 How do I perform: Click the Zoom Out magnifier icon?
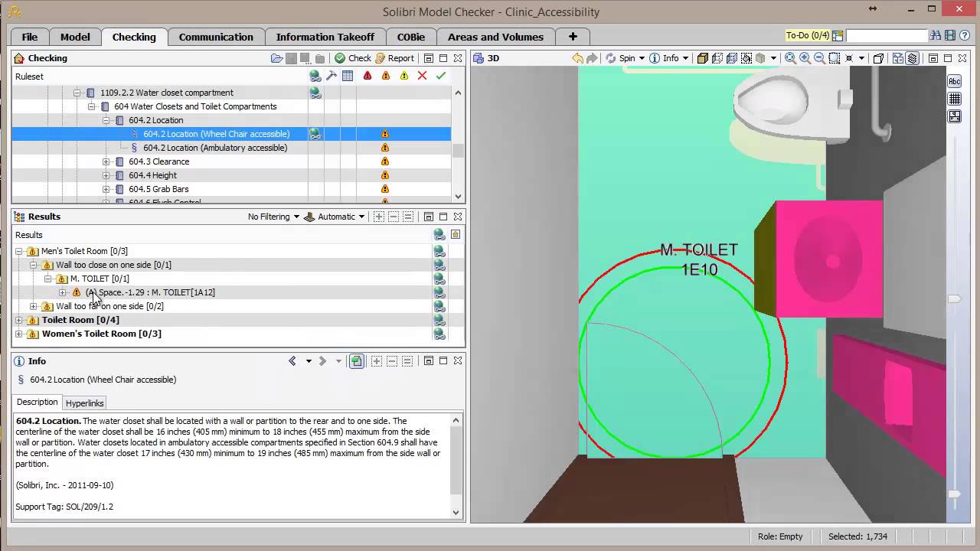pyautogui.click(x=818, y=58)
